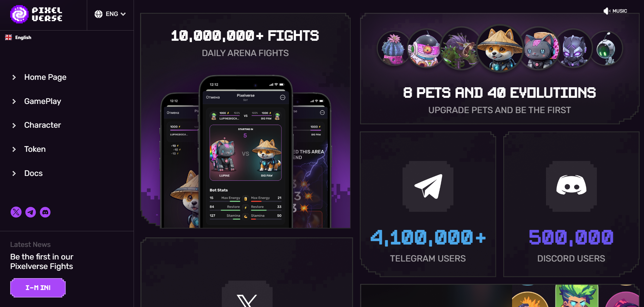Viewport: 644px width, 307px height.
Task: Select the cactus pet avatar
Action: (393, 49)
